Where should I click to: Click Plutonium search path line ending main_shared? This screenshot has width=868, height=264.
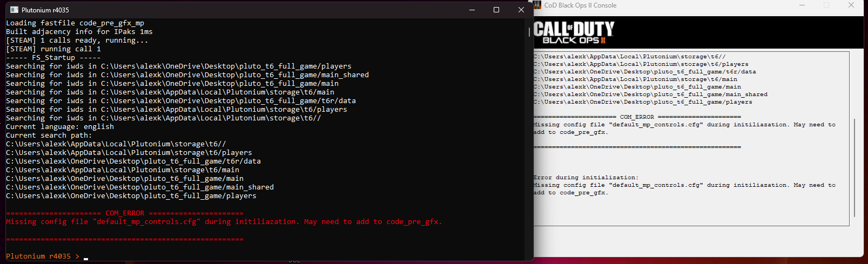click(x=140, y=187)
